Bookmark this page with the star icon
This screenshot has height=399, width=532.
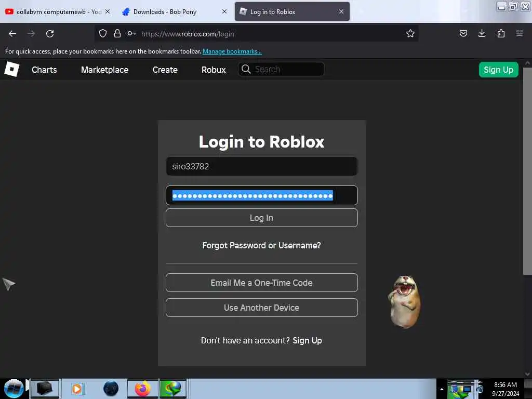[410, 34]
